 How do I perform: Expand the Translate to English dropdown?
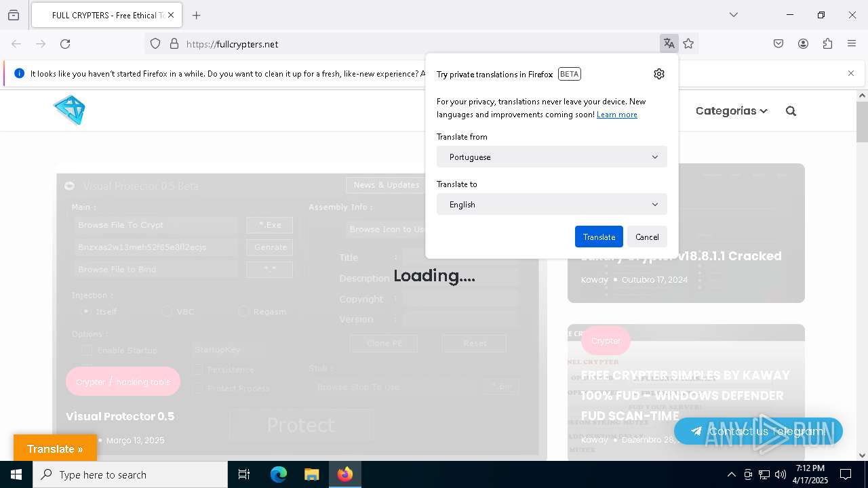coord(552,204)
